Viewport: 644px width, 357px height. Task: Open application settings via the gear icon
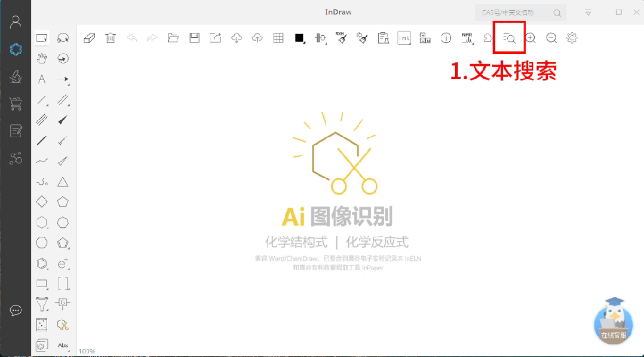pyautogui.click(x=572, y=38)
